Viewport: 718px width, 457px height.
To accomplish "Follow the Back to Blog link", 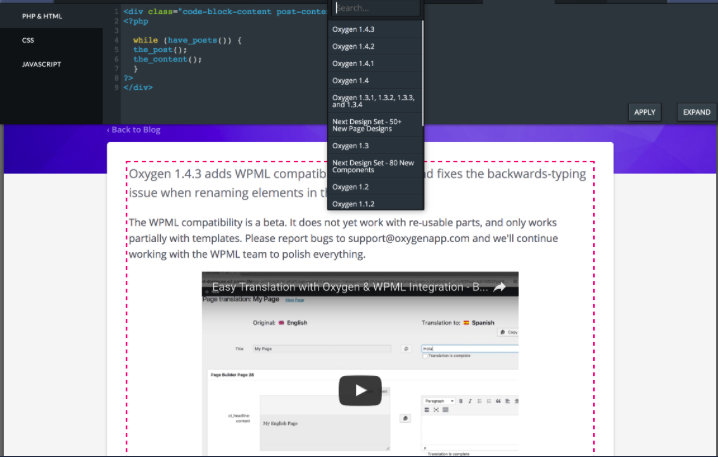I will tap(134, 130).
